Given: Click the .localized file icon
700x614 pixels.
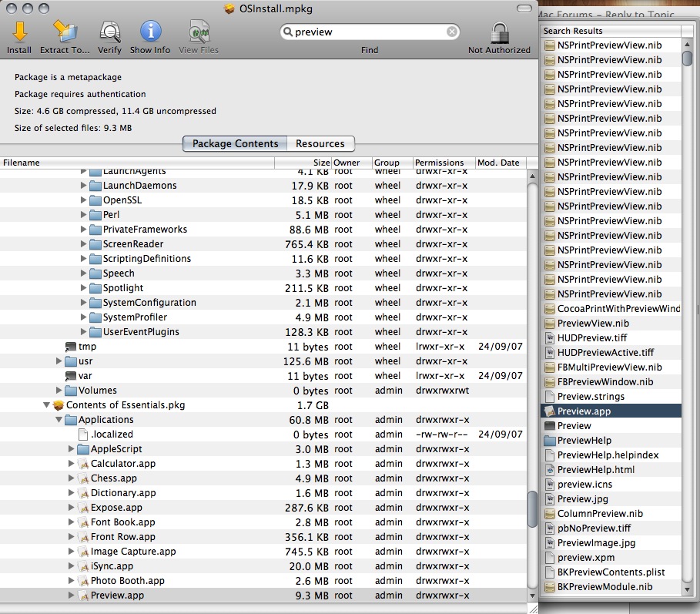Looking at the screenshot, I should 83,434.
